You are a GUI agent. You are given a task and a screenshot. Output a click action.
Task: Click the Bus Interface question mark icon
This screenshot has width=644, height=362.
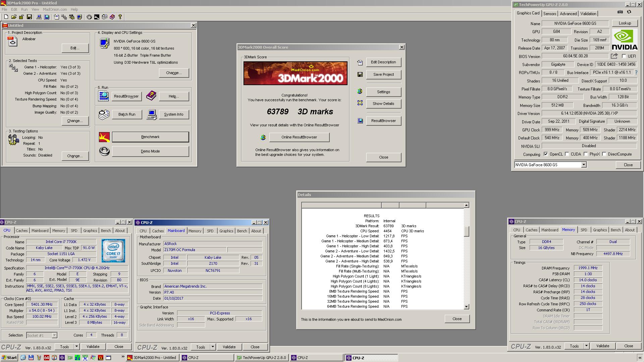pyautogui.click(x=636, y=72)
